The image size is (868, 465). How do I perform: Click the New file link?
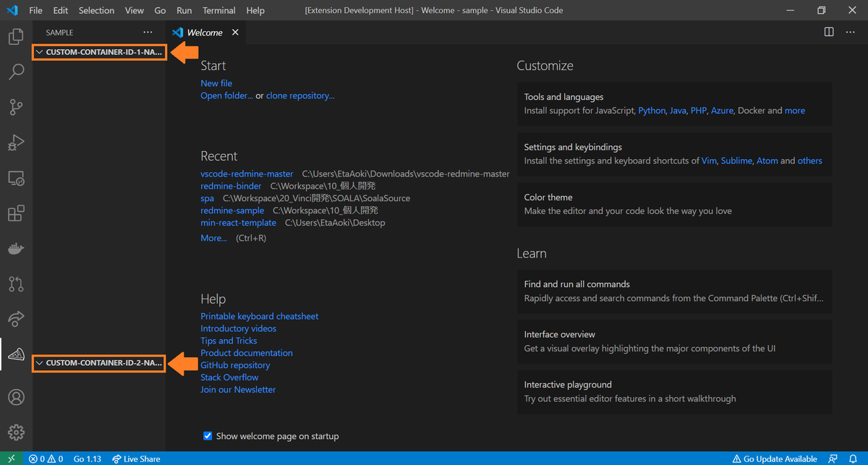[x=216, y=83]
